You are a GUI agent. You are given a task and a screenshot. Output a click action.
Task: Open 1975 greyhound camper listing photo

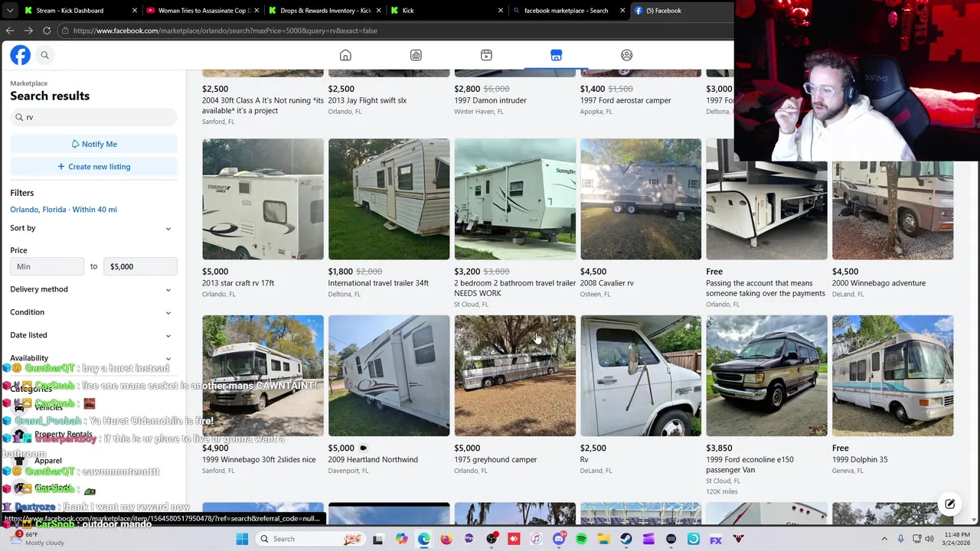pyautogui.click(x=514, y=376)
